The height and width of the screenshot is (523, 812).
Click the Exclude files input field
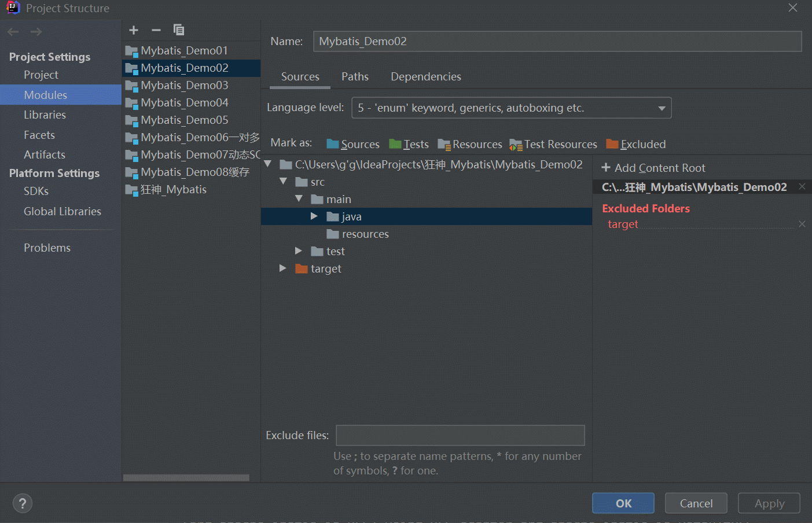pyautogui.click(x=460, y=435)
